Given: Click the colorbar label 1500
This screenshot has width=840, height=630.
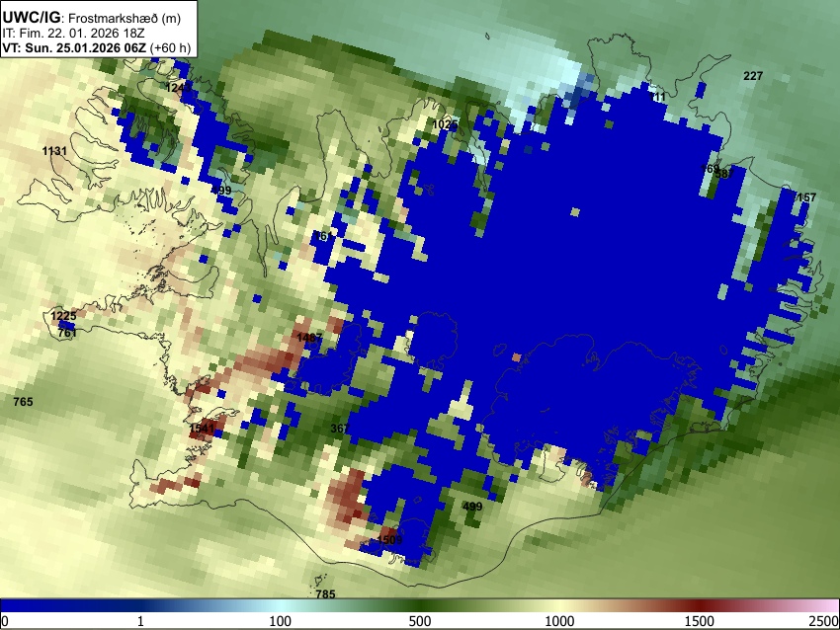Looking at the screenshot, I should [700, 621].
